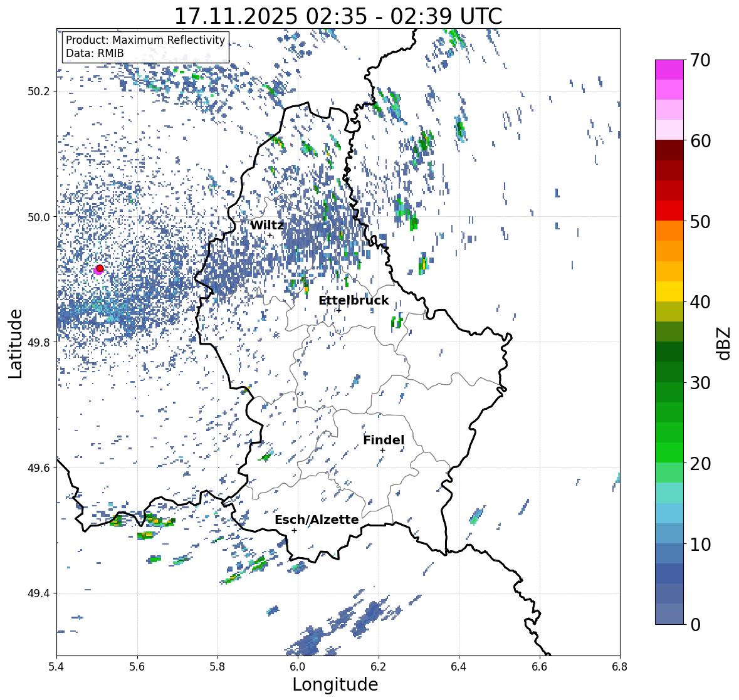Click the magenta top segment of the colorbar
The image size is (739, 700).
tap(669, 70)
